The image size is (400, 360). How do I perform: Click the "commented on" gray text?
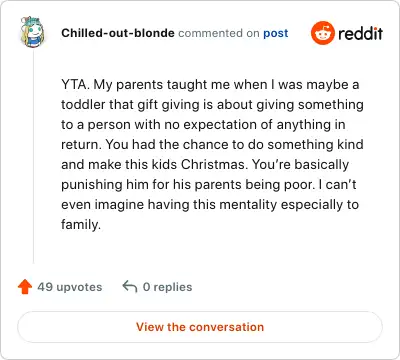point(219,33)
